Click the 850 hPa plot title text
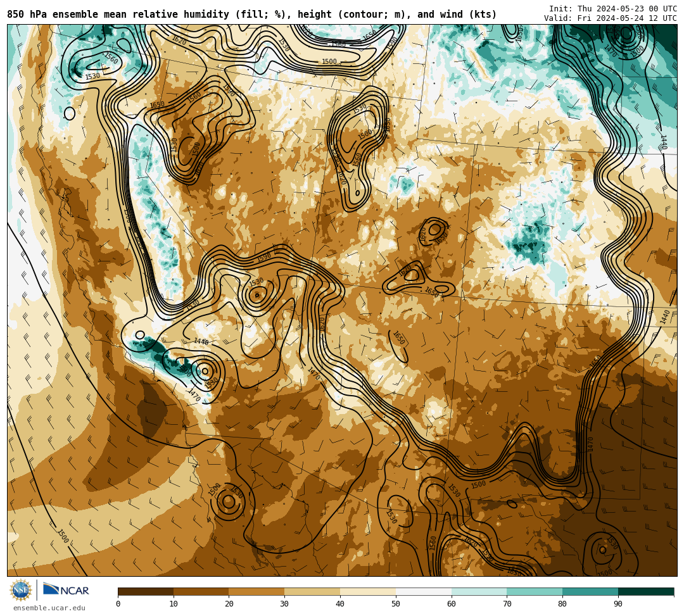The width and height of the screenshot is (684, 616). (251, 15)
